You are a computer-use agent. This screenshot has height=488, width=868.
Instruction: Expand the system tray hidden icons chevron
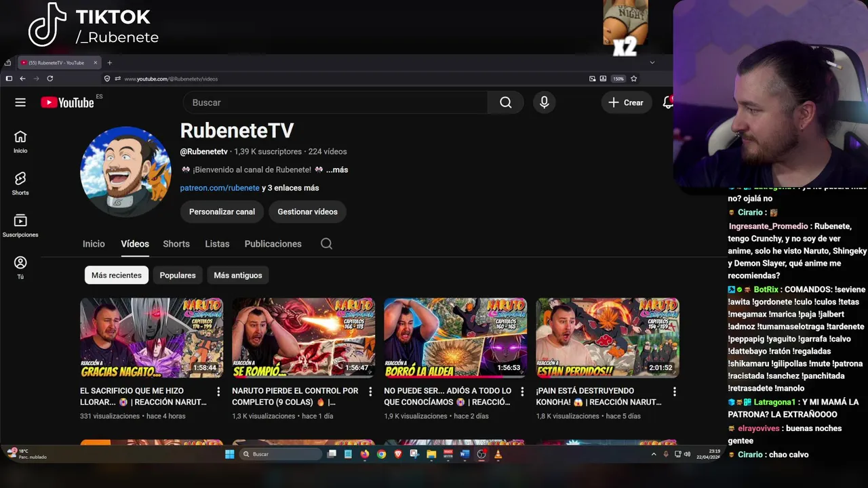654,454
